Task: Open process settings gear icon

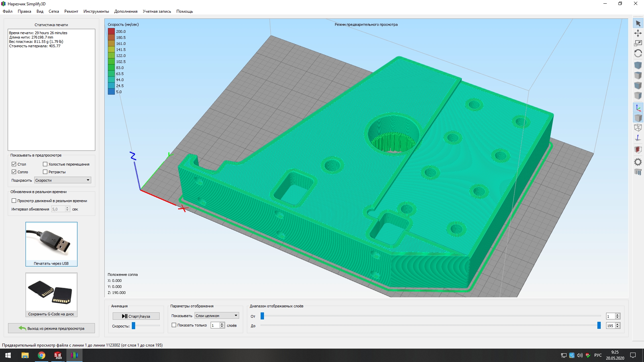Action: click(x=638, y=162)
